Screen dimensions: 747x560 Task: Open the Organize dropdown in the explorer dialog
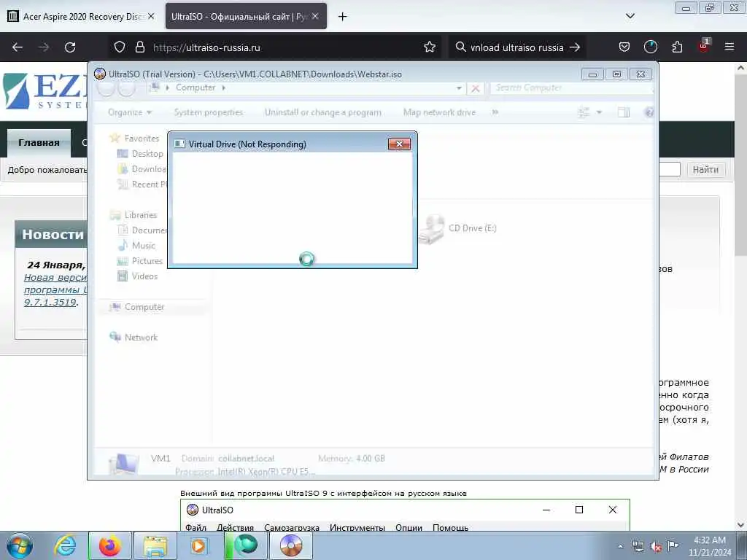(x=130, y=112)
